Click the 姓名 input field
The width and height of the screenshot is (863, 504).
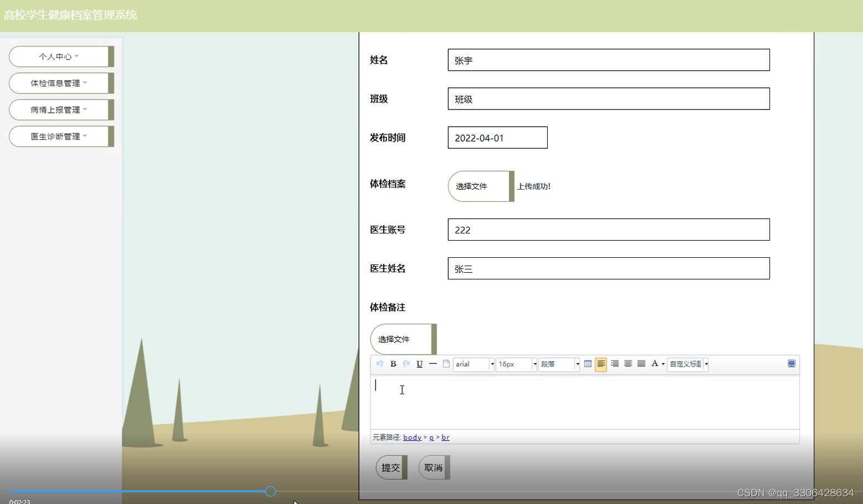click(609, 60)
